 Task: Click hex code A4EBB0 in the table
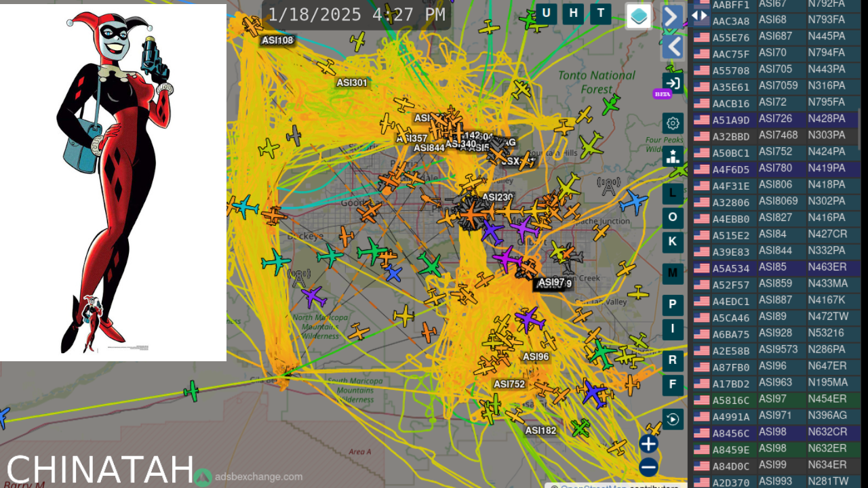(731, 219)
